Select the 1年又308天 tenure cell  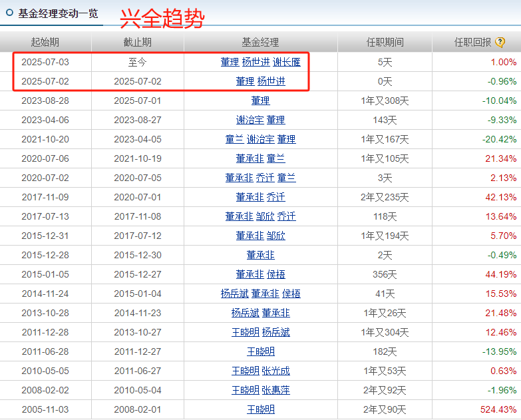385,101
